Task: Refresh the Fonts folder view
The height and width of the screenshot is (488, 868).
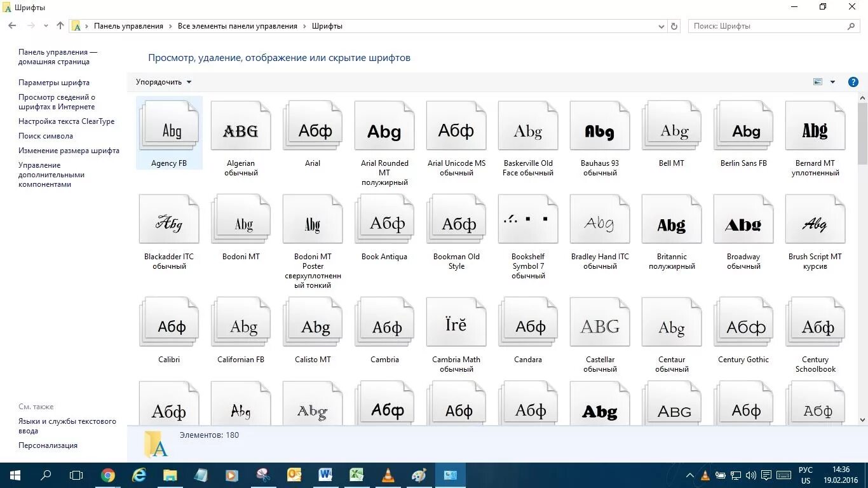Action: (675, 26)
